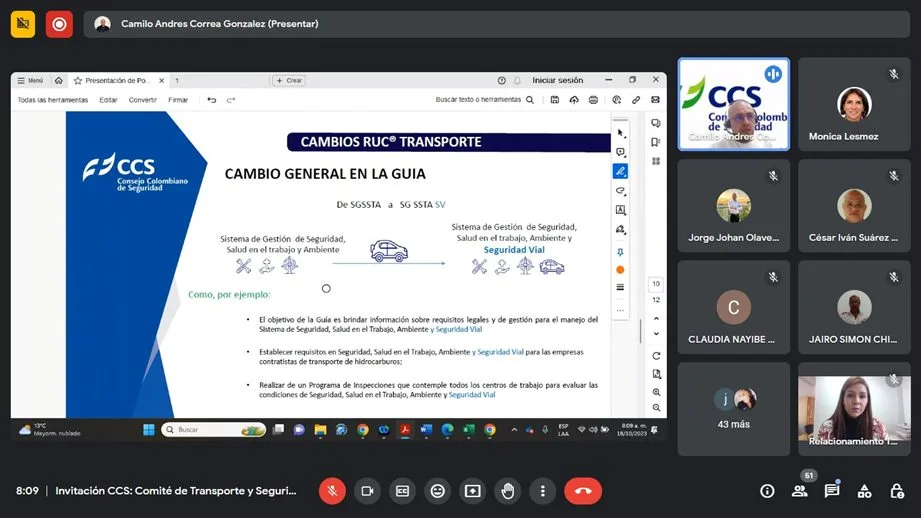Select the sign stamp tool
Screen dimensions: 921x518
click(621, 230)
